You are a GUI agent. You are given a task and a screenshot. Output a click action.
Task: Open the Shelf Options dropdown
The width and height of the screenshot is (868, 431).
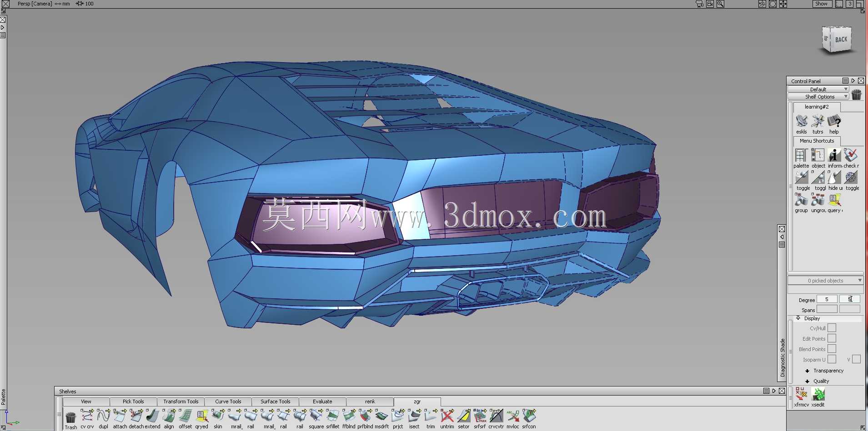click(x=818, y=97)
